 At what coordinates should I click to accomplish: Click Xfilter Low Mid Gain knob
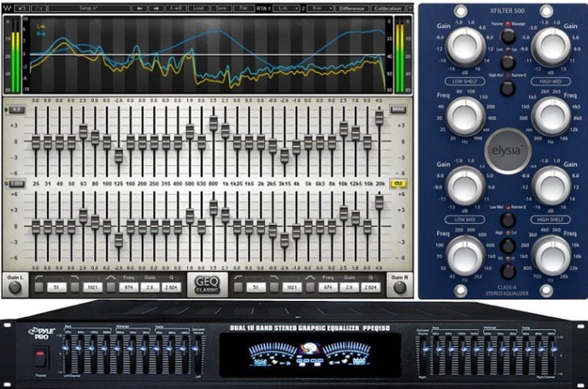pyautogui.click(x=466, y=186)
